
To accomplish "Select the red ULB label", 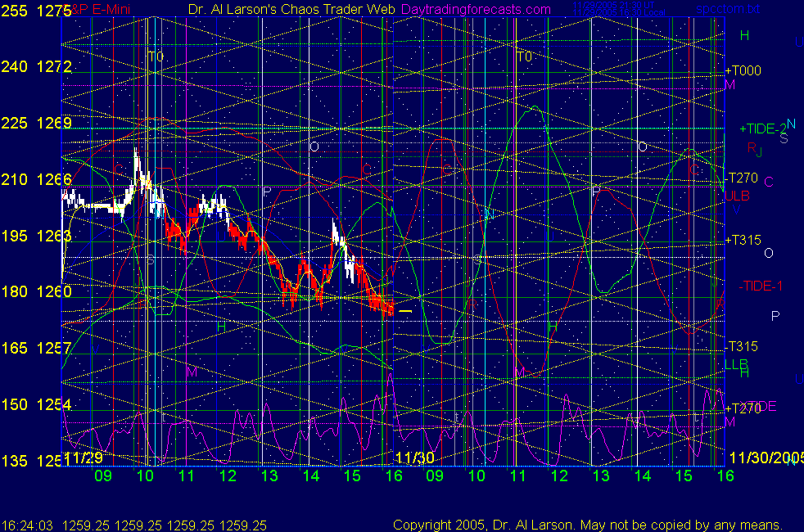I will 737,196.
